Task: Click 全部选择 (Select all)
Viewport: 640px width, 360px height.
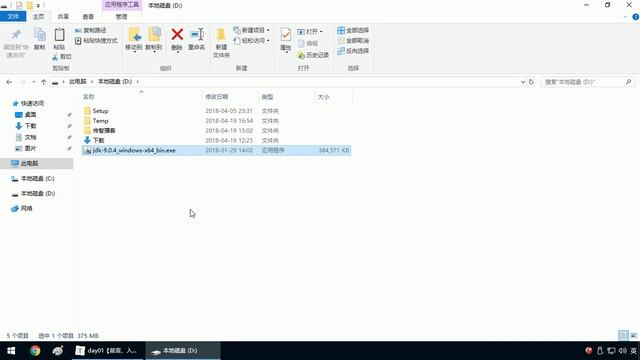Action: tap(353, 30)
